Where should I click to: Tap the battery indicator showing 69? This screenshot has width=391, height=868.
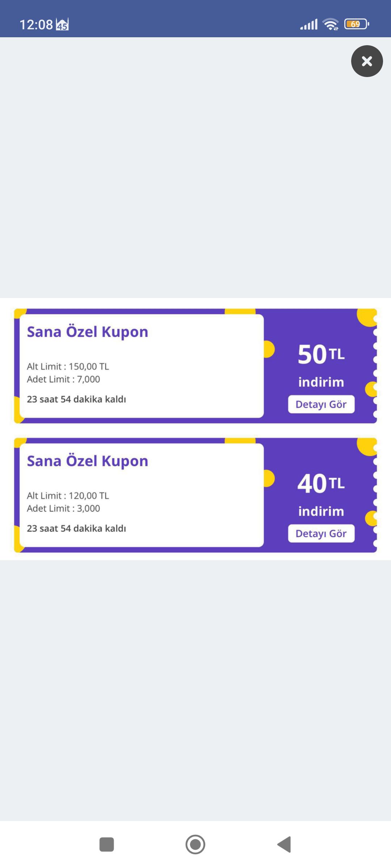(x=356, y=23)
